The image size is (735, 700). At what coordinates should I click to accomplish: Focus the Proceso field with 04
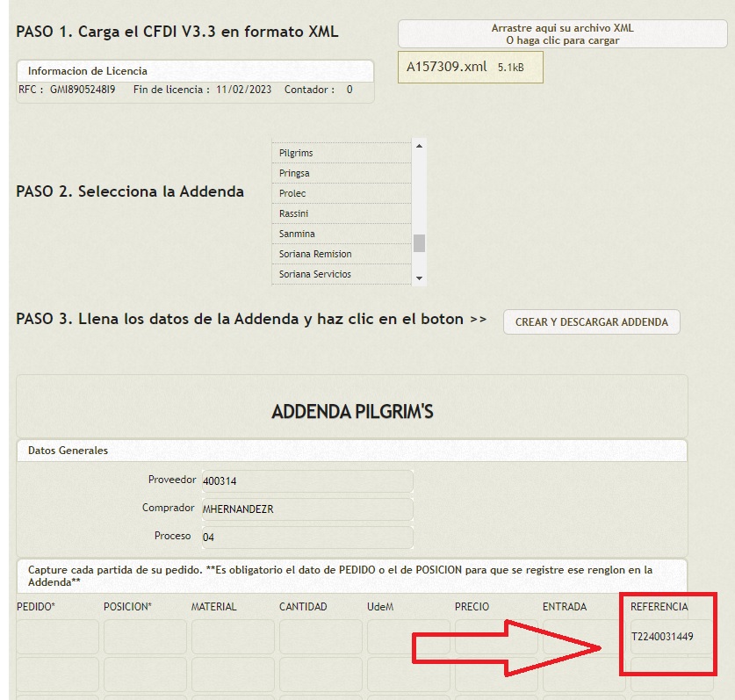point(307,538)
